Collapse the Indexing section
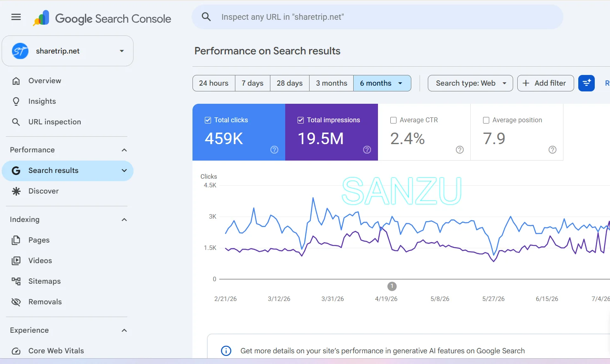 pos(124,219)
